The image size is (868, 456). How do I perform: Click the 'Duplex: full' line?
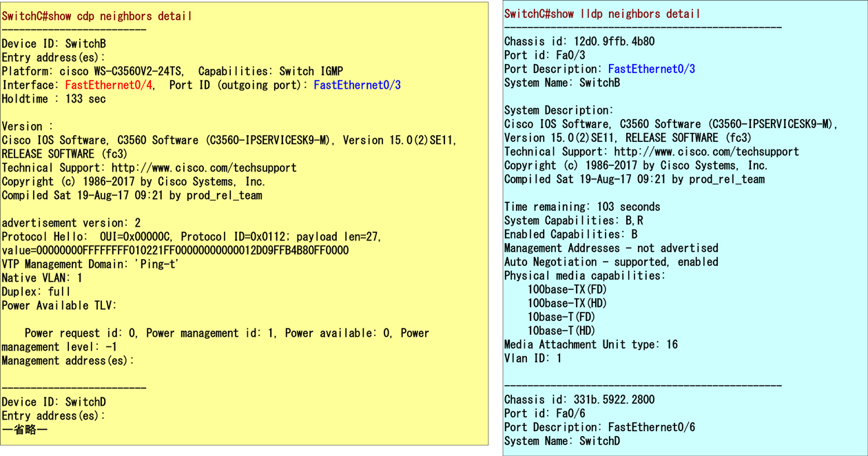(37, 291)
